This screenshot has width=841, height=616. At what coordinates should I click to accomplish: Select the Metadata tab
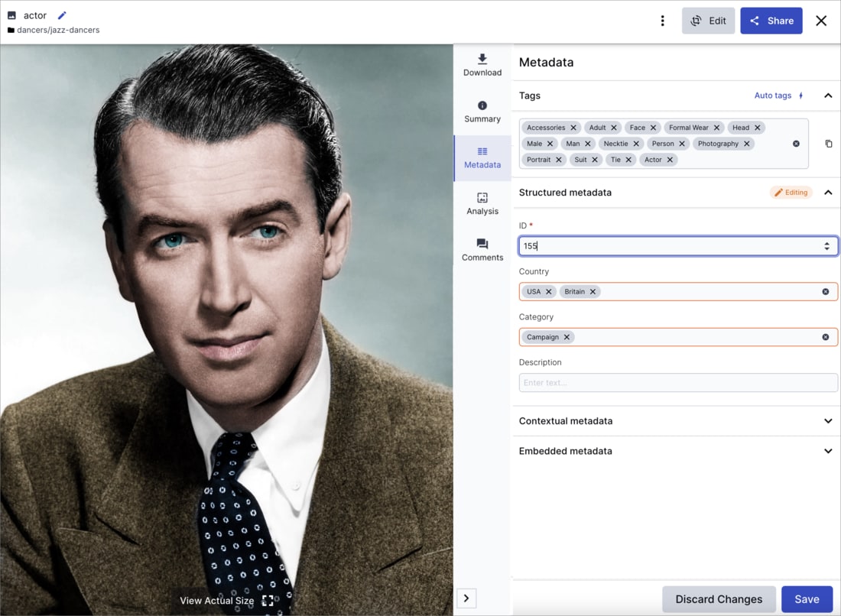[482, 157]
